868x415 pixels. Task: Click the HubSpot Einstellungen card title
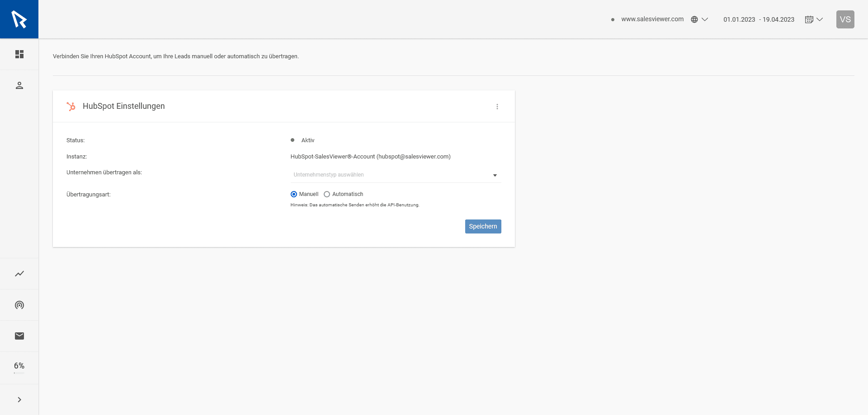(123, 106)
